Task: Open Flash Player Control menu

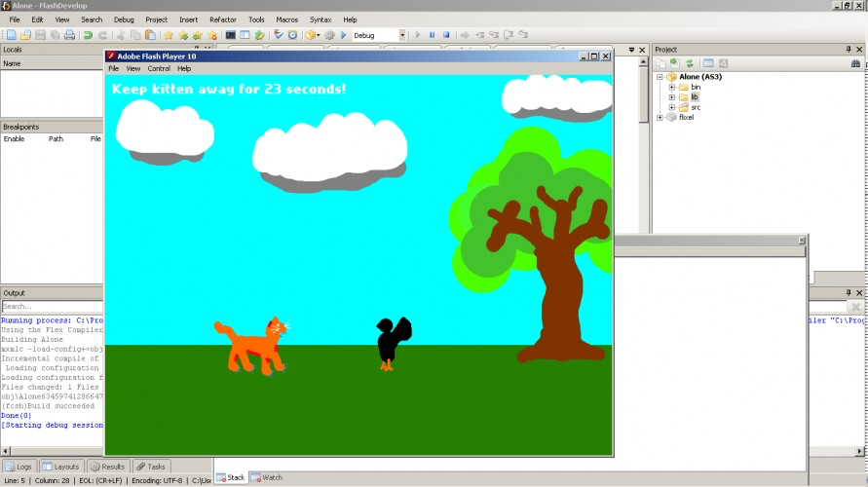Action: 159,68
